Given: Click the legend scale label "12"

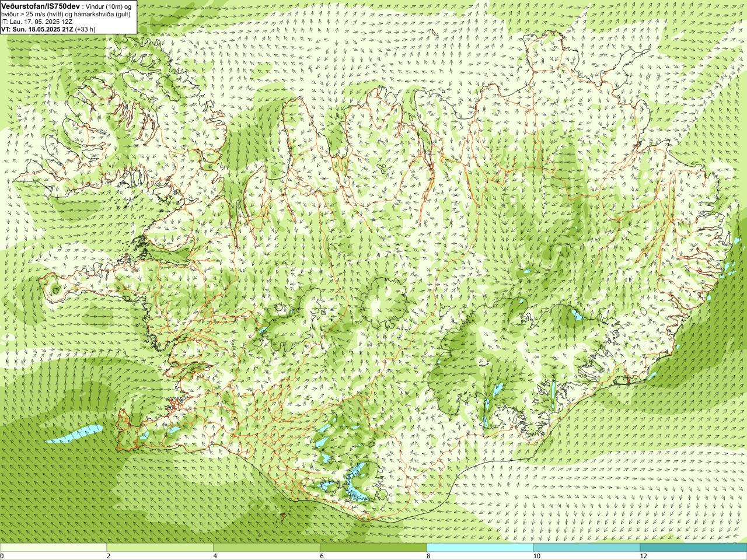Looking at the screenshot, I should (x=643, y=556).
